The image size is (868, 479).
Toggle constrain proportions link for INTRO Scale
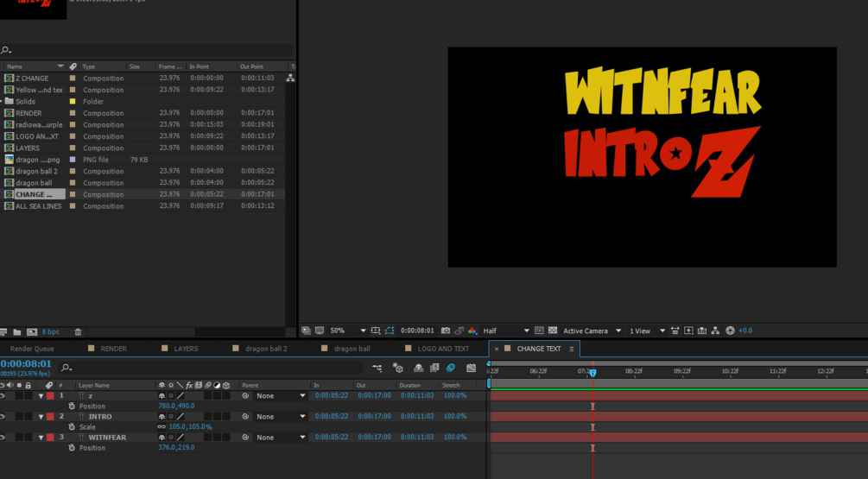click(x=162, y=427)
